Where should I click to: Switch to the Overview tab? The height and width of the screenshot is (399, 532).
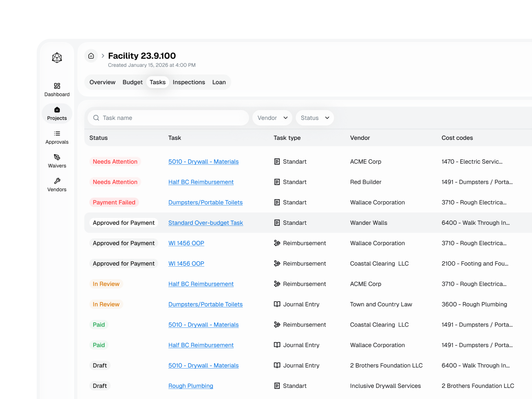102,82
